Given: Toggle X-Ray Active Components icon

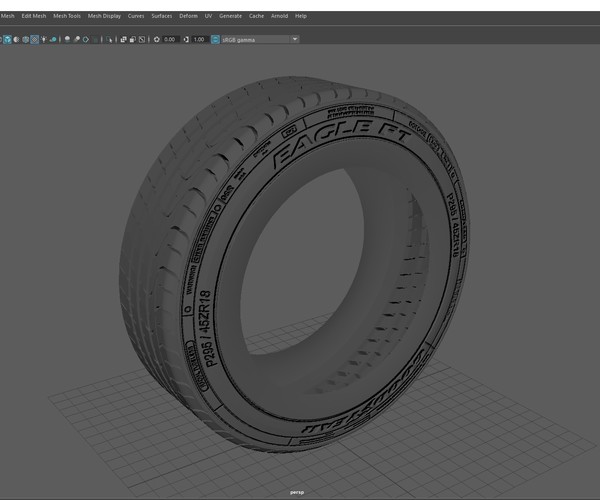Looking at the screenshot, I should (132, 39).
